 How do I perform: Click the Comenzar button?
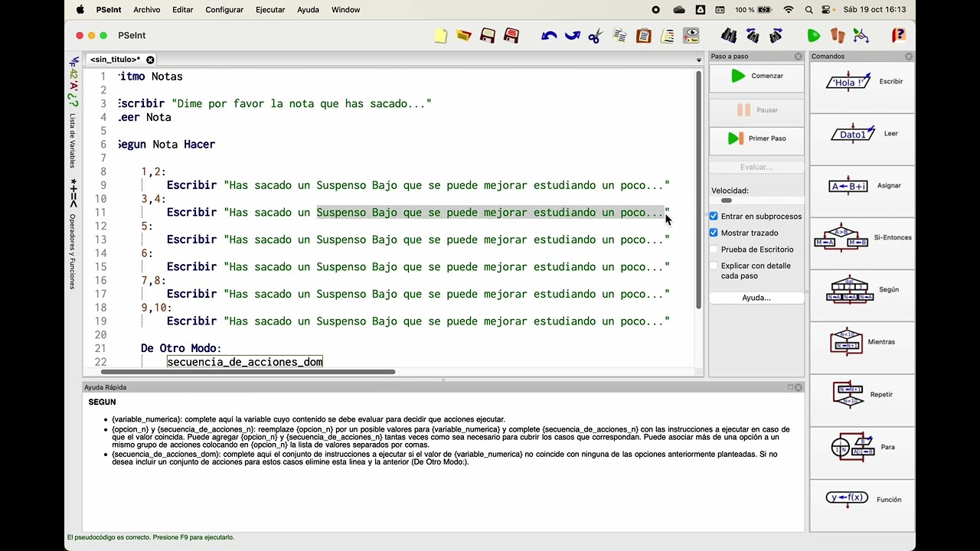pos(756,76)
